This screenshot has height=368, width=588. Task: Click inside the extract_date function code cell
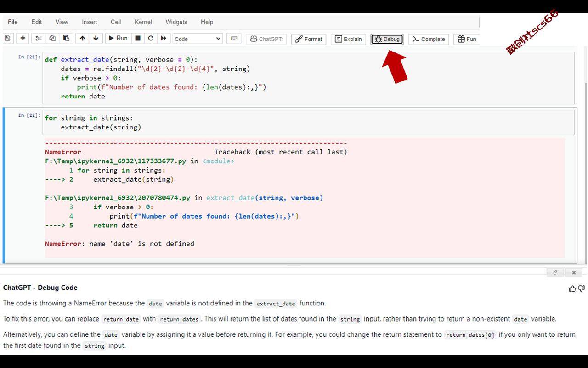(x=308, y=78)
